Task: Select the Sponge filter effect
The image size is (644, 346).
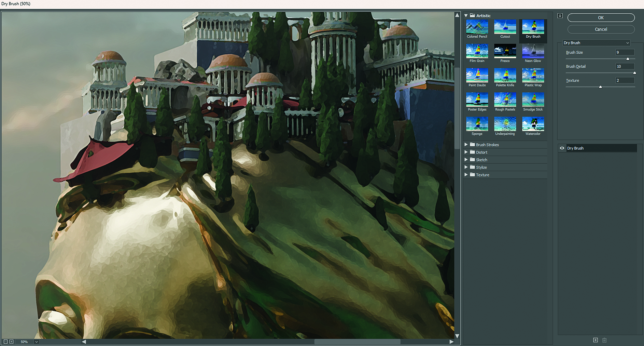Action: tap(477, 124)
